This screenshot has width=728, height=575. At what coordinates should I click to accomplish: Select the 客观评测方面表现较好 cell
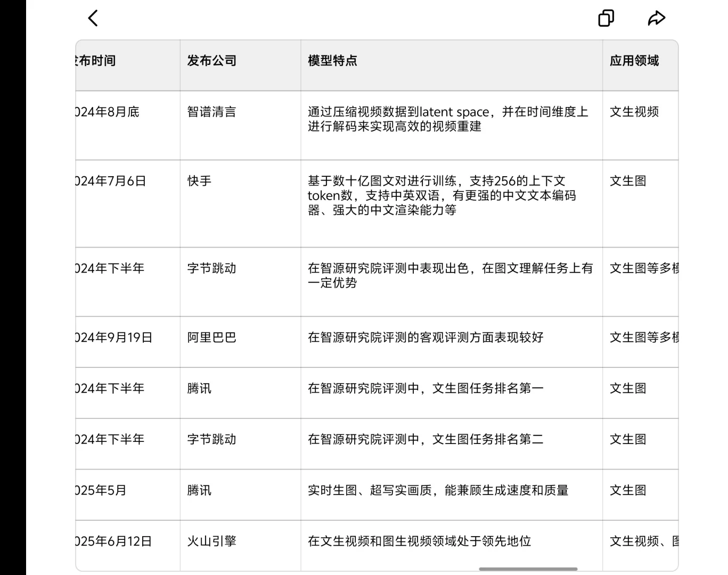click(452, 342)
